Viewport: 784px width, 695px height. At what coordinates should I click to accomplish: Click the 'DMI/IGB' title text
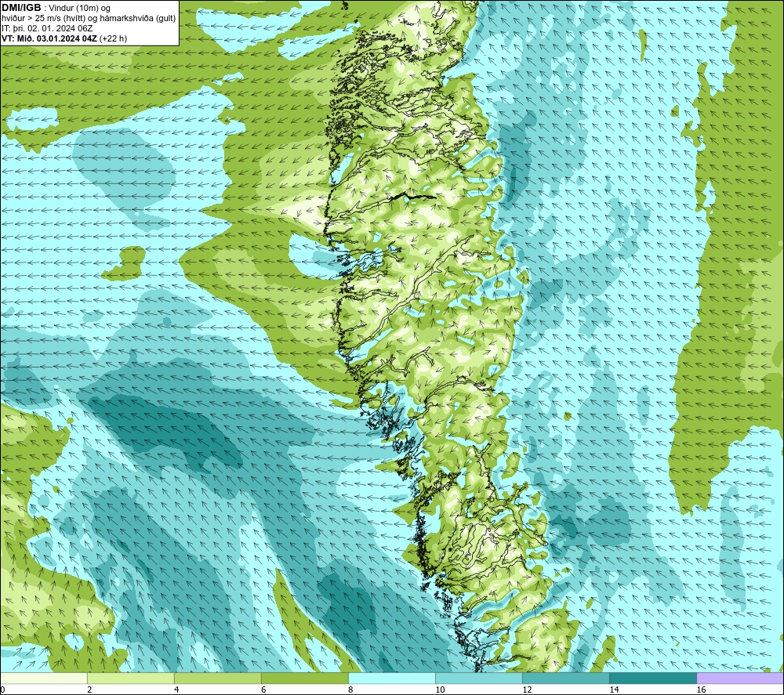tap(21, 8)
